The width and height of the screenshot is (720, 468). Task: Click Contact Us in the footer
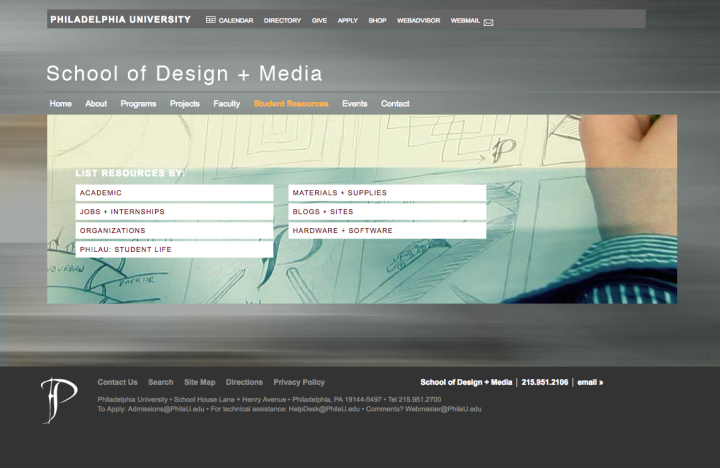click(x=118, y=382)
